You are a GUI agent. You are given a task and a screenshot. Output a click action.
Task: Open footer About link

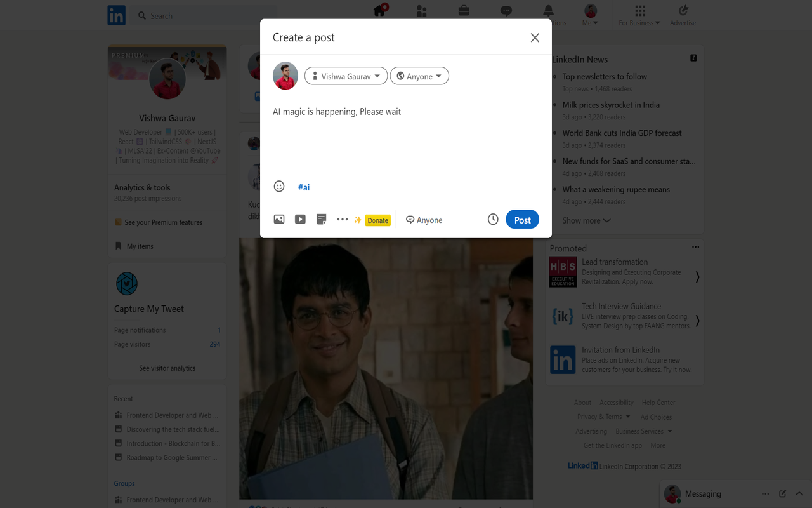[582, 403]
